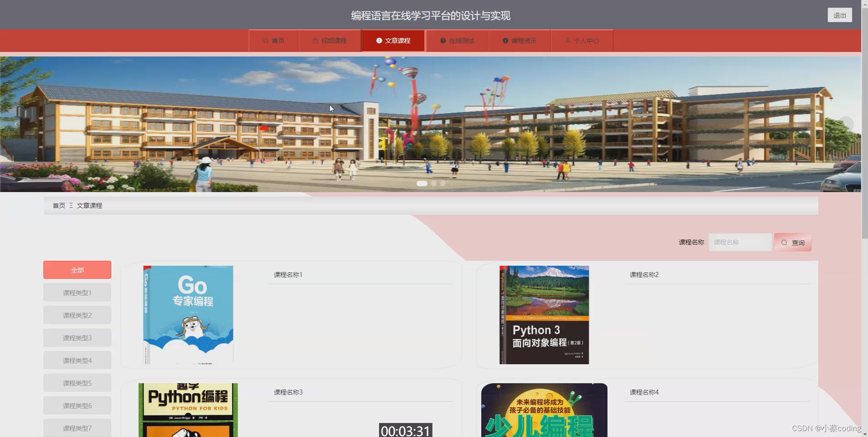868x437 pixels.
Task: Select the first carousel indicator dot
Action: [422, 183]
